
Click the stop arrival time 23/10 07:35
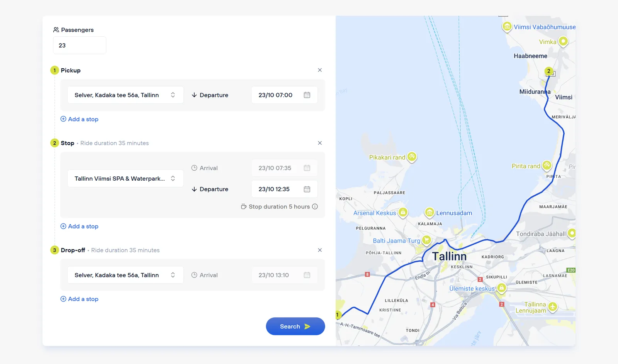click(285, 168)
